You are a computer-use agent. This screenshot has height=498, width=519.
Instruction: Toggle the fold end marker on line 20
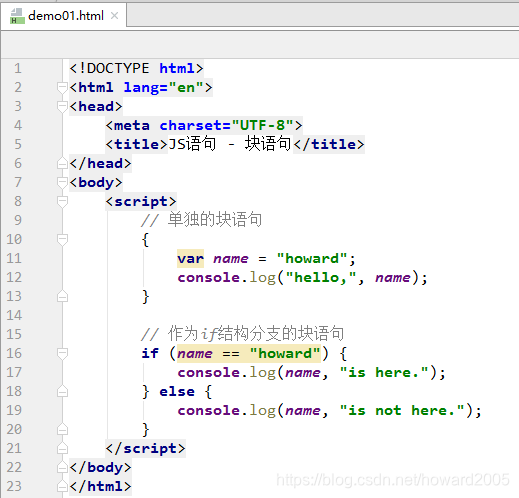tap(62, 429)
